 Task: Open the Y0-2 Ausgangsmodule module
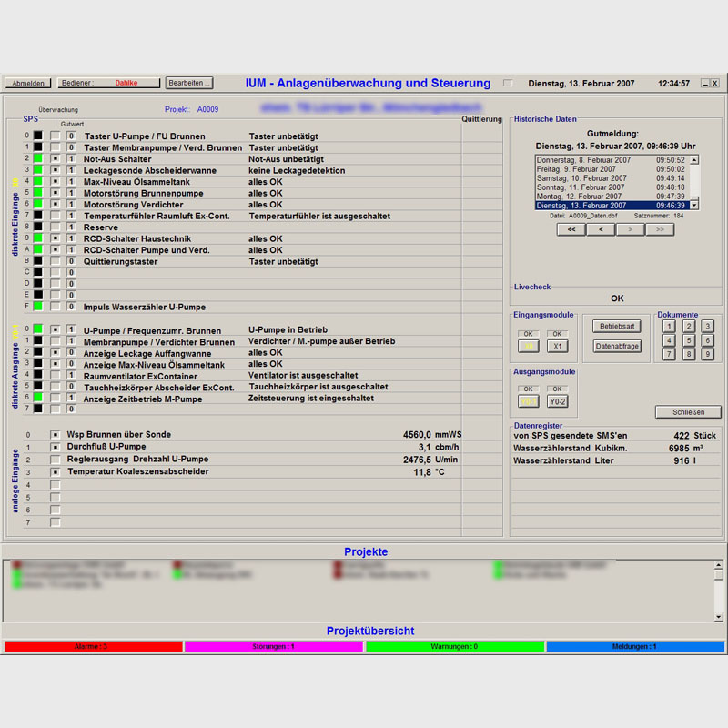(x=558, y=401)
